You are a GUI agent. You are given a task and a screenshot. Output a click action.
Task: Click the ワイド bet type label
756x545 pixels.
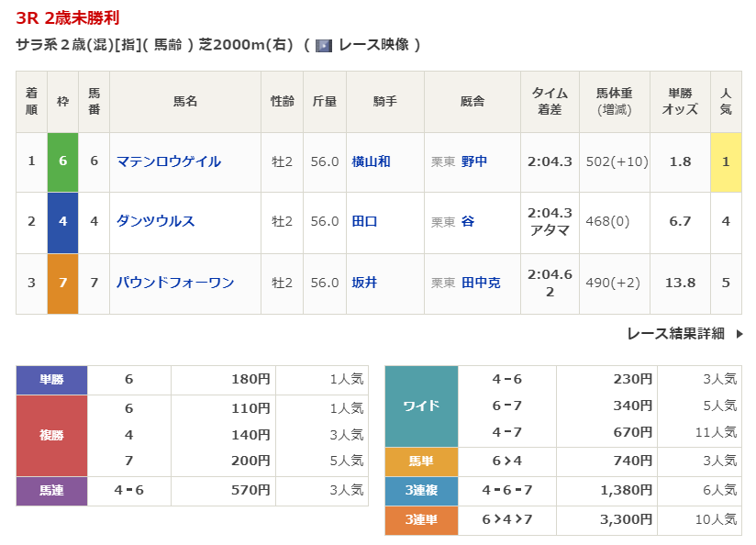421,406
